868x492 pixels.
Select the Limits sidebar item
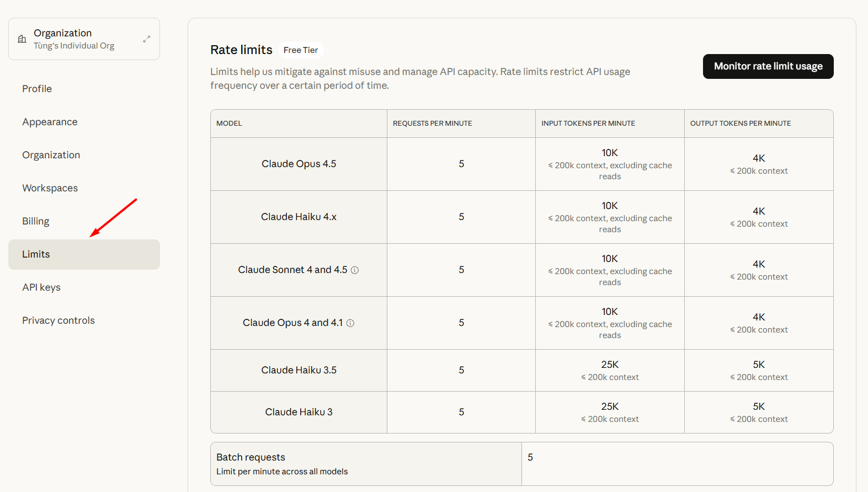36,254
